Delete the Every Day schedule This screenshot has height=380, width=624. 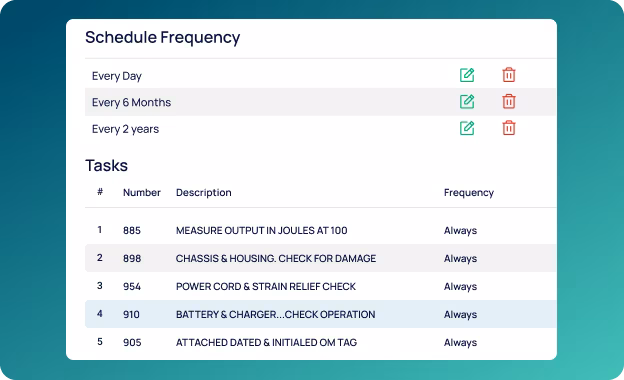(509, 75)
